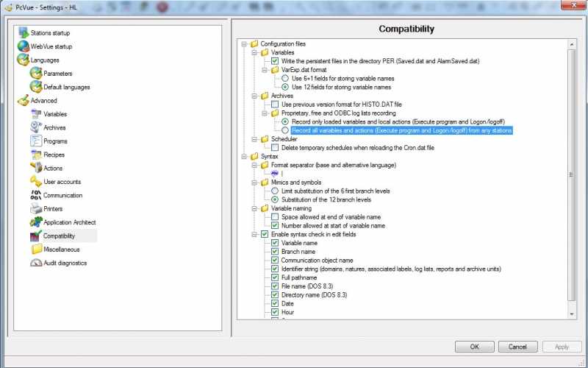Open the Audit diagnostics gauge icon
Viewport: 588px width, 368px height.
coord(36,263)
